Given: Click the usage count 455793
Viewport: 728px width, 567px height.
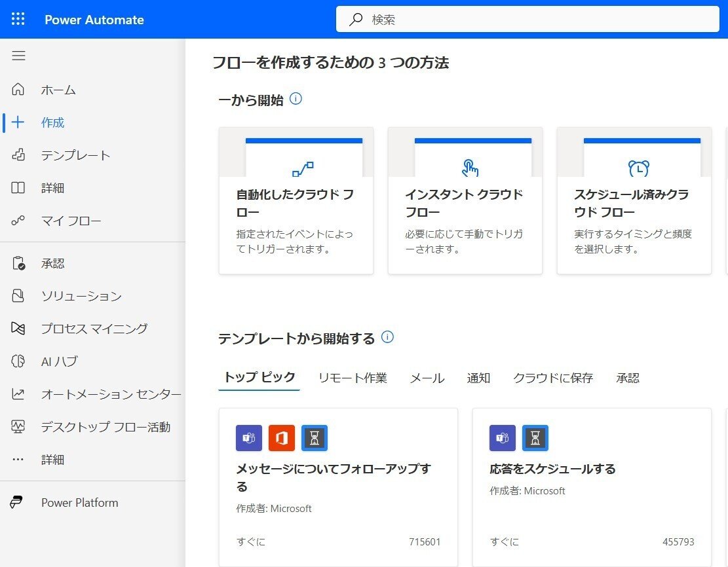Looking at the screenshot, I should (x=678, y=542).
